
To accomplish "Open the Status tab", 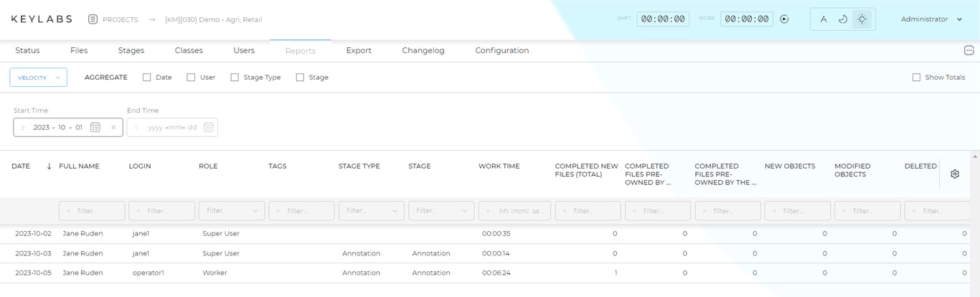I will [27, 50].
